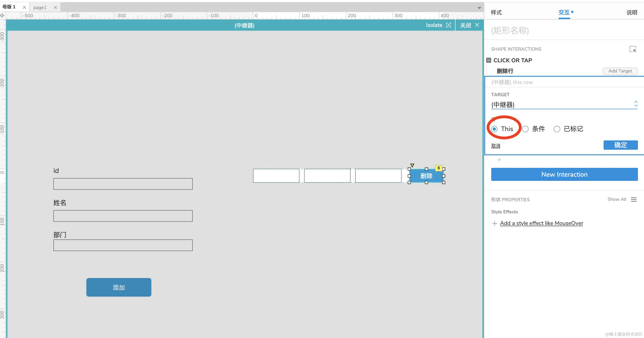Close the page1 tab
Screen dimensions: 644x338
[x=55, y=7]
